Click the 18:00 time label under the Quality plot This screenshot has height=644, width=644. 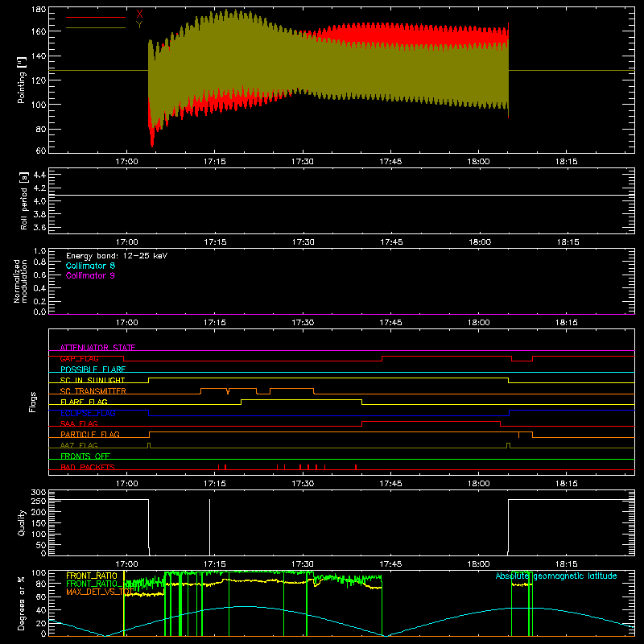478,564
